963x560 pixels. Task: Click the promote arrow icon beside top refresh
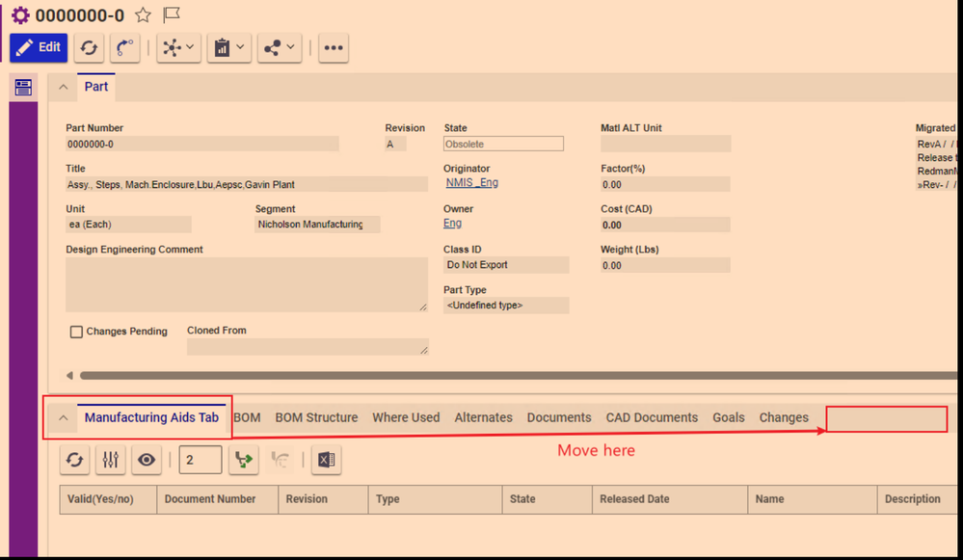pos(124,47)
